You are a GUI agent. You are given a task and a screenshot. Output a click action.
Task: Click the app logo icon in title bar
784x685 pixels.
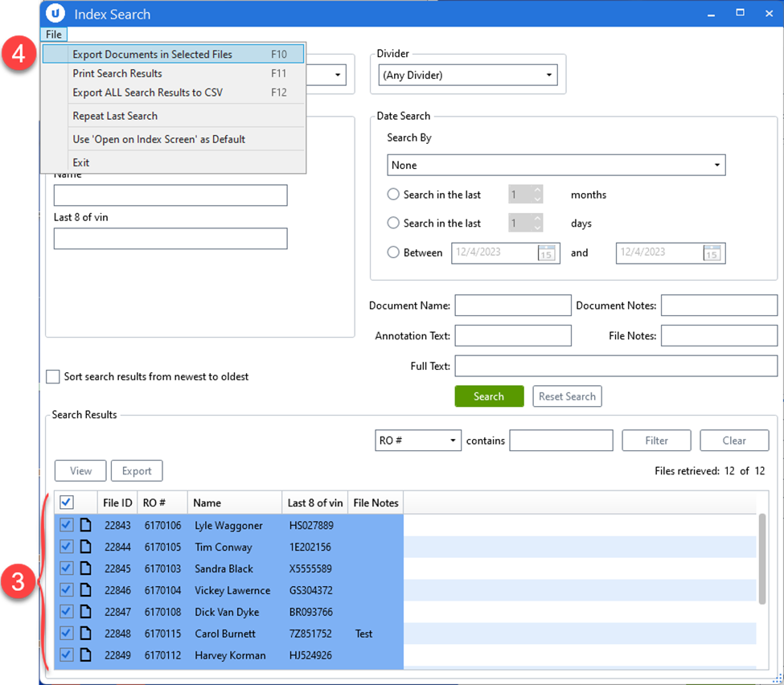(x=55, y=14)
